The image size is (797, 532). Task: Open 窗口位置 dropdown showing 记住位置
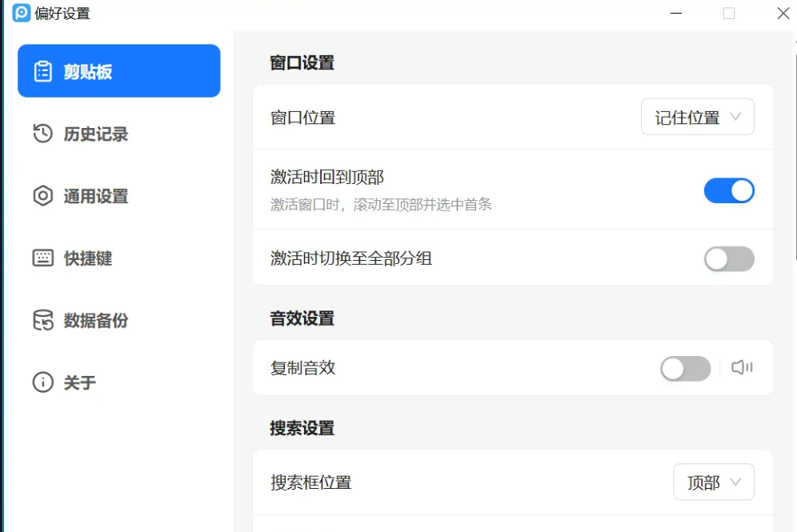698,117
